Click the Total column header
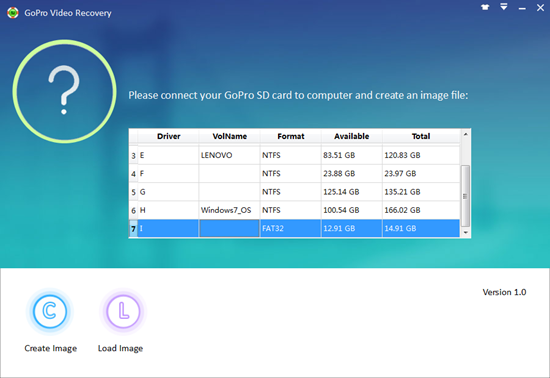 (x=421, y=136)
